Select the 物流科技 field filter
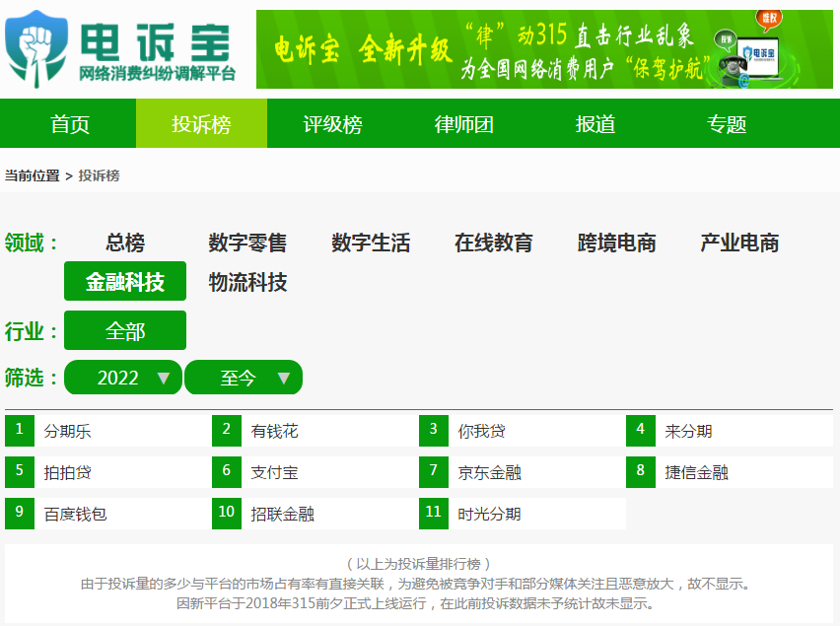This screenshot has width=840, height=626. click(x=247, y=282)
